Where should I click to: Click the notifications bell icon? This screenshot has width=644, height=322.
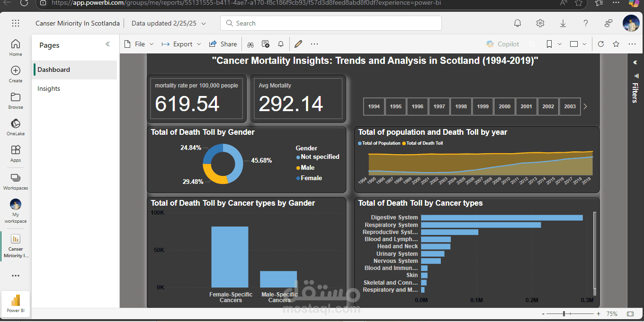518,23
